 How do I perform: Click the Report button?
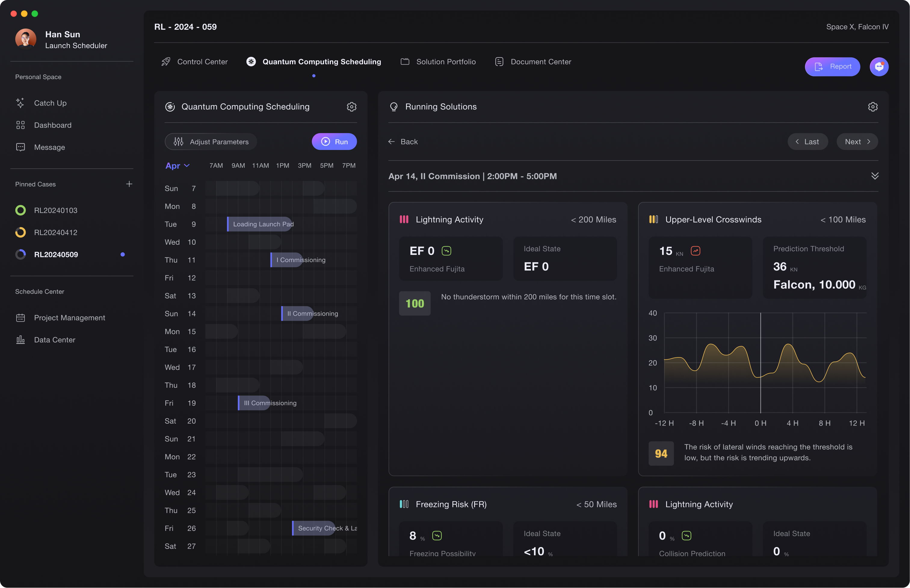click(832, 67)
